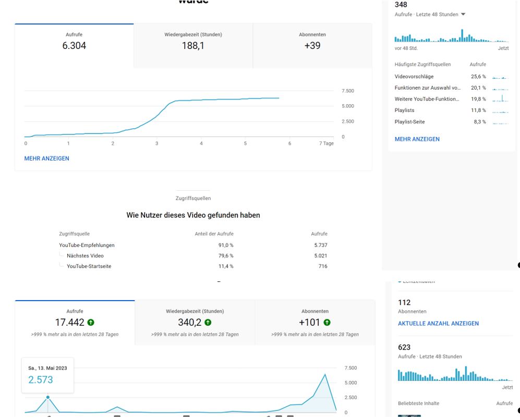Select the YouTube-Empfehlungen traffic source row
The width and height of the screenshot is (520, 420).
[x=87, y=245]
